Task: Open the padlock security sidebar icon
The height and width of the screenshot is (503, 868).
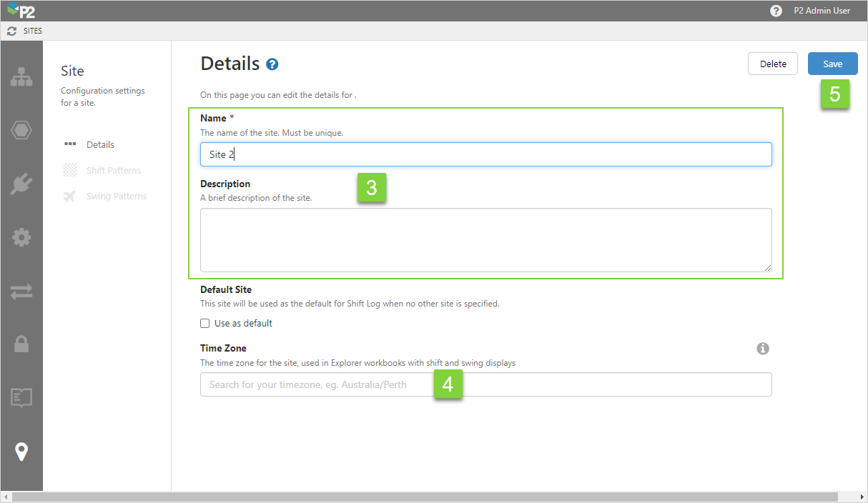Action: click(x=21, y=344)
